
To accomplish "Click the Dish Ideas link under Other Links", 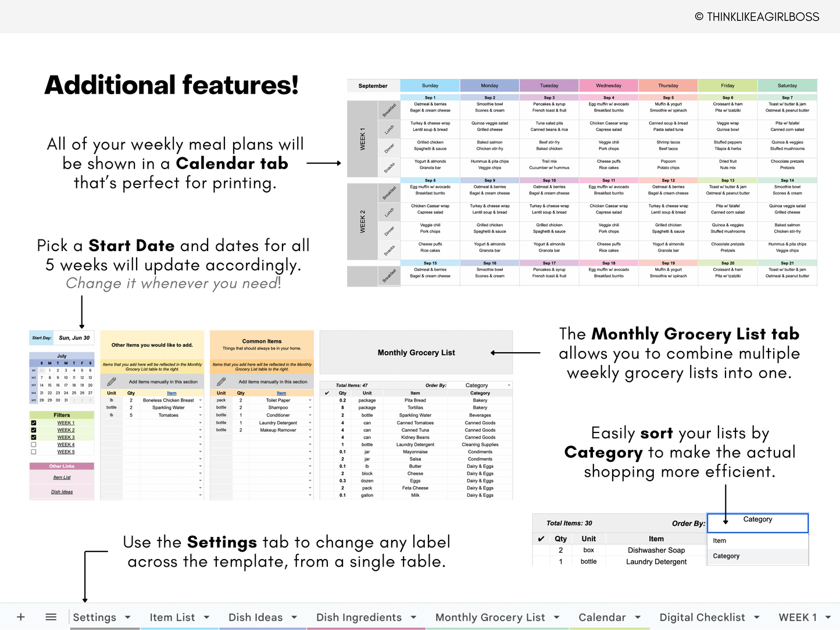I will [62, 492].
